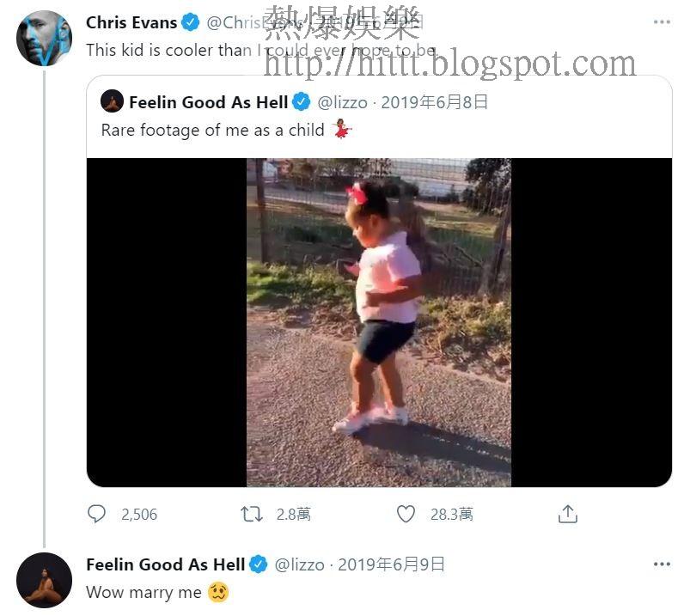The width and height of the screenshot is (690, 616).
Task: Click Chris Evans verified badge
Action: coord(190,22)
